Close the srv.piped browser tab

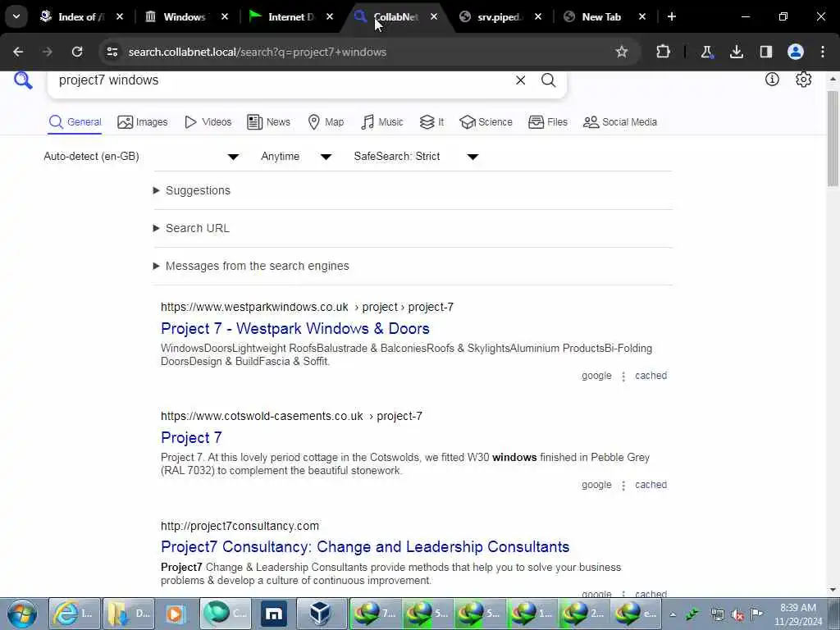click(538, 16)
